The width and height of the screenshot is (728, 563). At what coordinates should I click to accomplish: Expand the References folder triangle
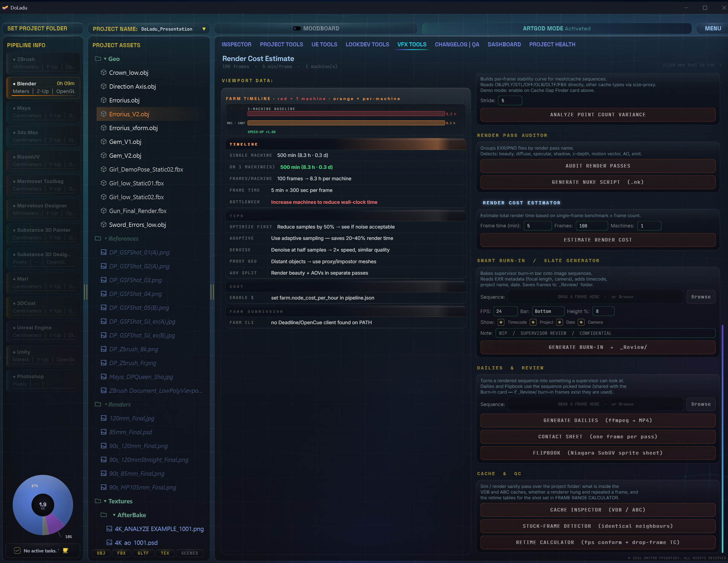[106, 238]
